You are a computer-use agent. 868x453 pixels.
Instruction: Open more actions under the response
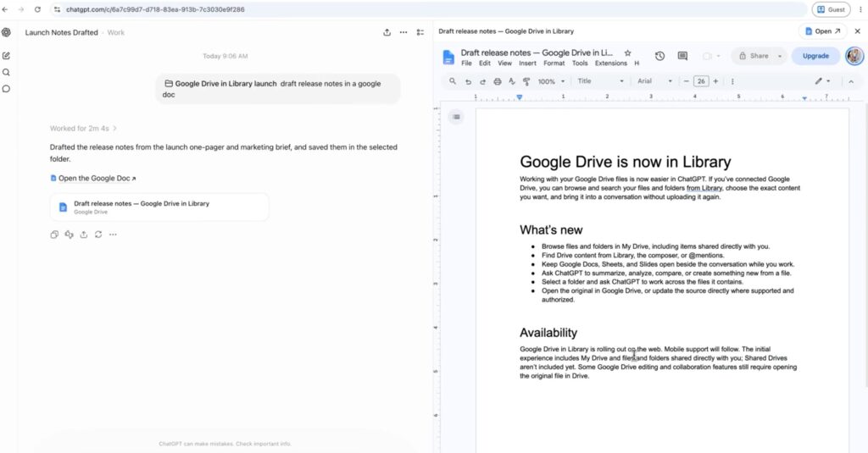coord(113,235)
